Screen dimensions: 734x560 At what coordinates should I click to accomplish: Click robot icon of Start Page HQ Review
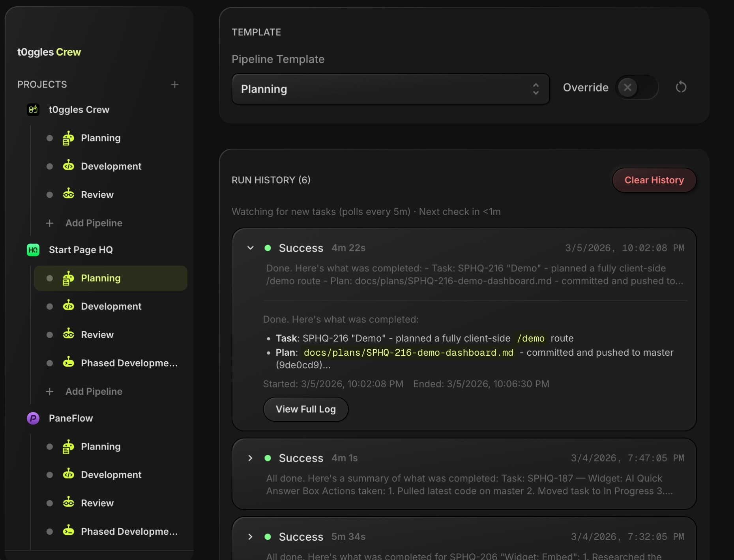click(x=68, y=335)
